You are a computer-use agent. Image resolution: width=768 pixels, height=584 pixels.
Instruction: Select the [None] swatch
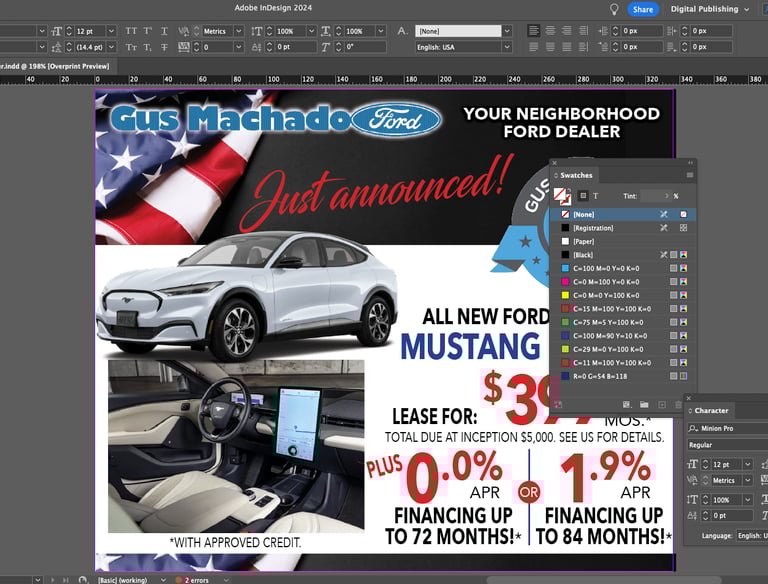[x=623, y=215]
